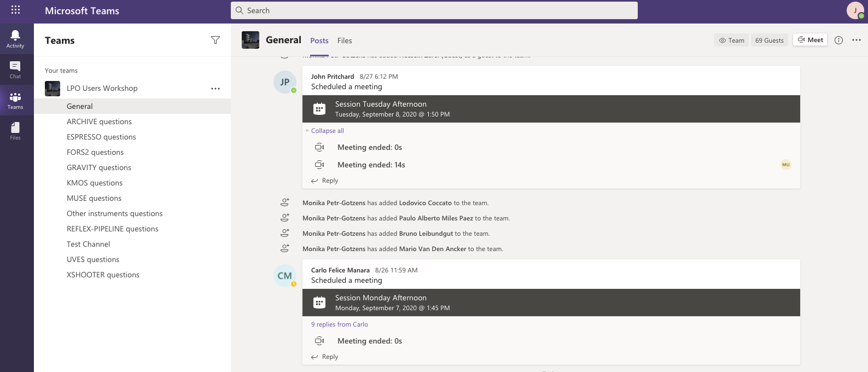Expand 9 replies from Carlo

click(340, 324)
